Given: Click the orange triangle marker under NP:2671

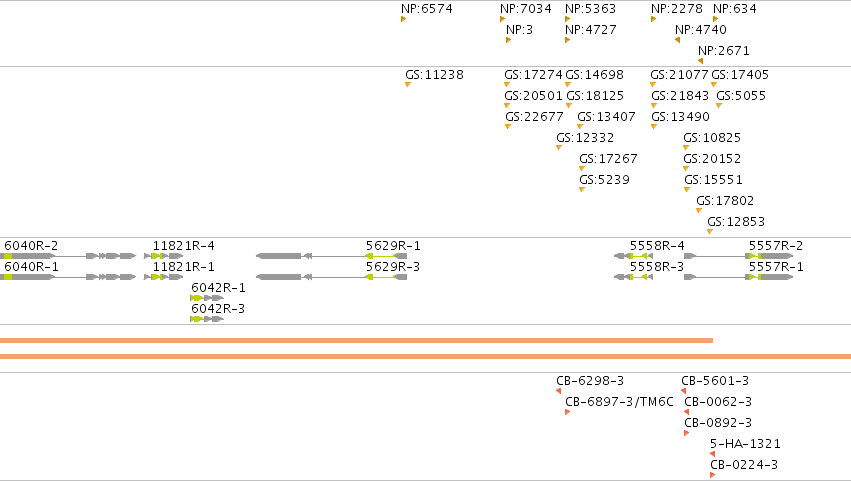Looking at the screenshot, I should (701, 61).
